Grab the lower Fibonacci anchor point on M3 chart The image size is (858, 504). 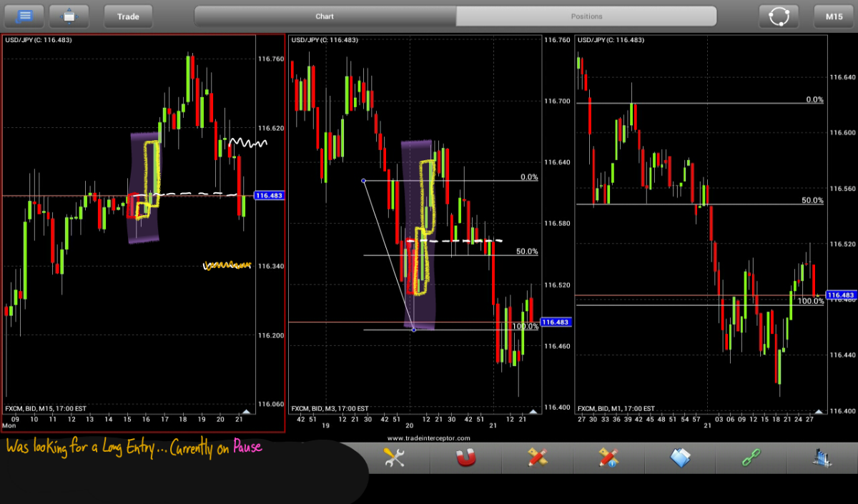point(414,329)
